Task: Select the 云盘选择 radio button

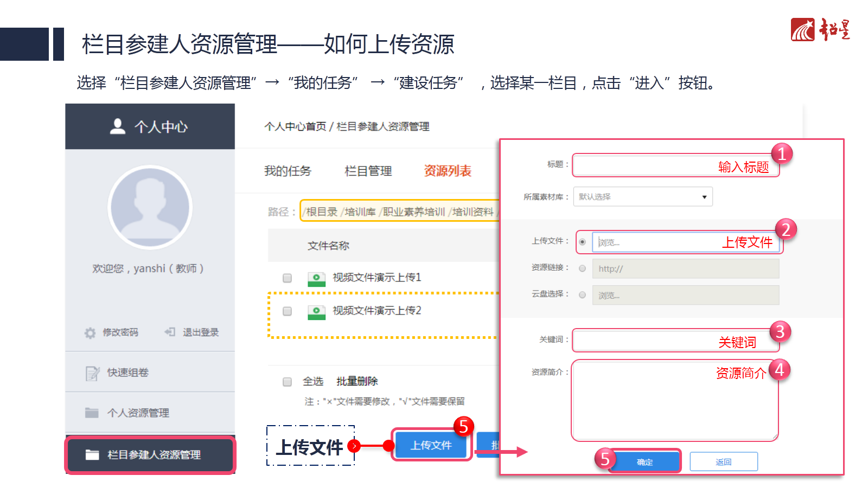Action: point(582,295)
